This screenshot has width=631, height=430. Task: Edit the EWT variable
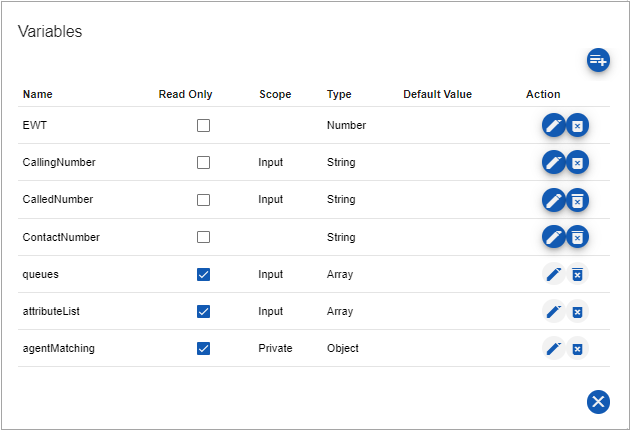pos(554,126)
